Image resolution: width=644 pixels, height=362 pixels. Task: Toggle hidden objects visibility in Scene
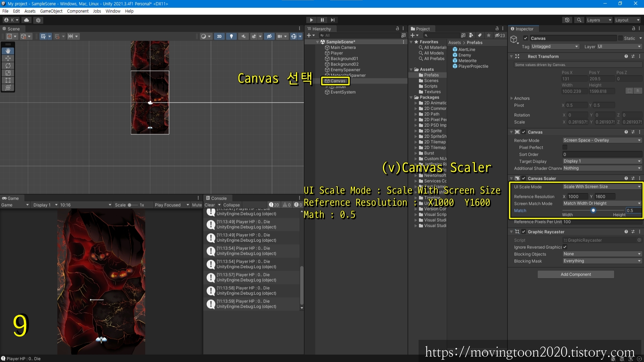[269, 36]
